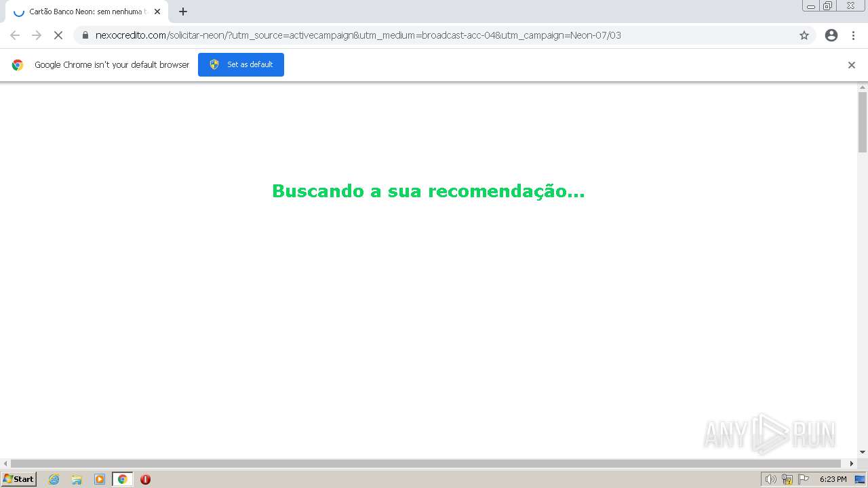The width and height of the screenshot is (868, 488).
Task: Click the vertical scrollbar thumb
Action: [x=863, y=122]
